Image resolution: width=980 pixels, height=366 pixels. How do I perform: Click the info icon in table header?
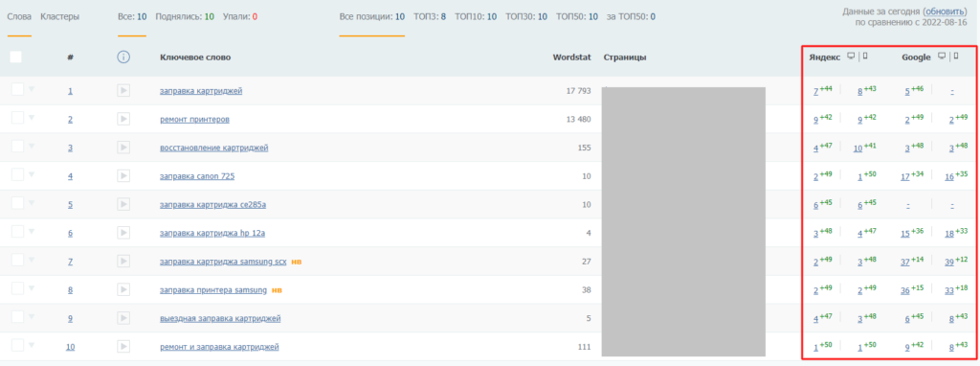pos(123,57)
